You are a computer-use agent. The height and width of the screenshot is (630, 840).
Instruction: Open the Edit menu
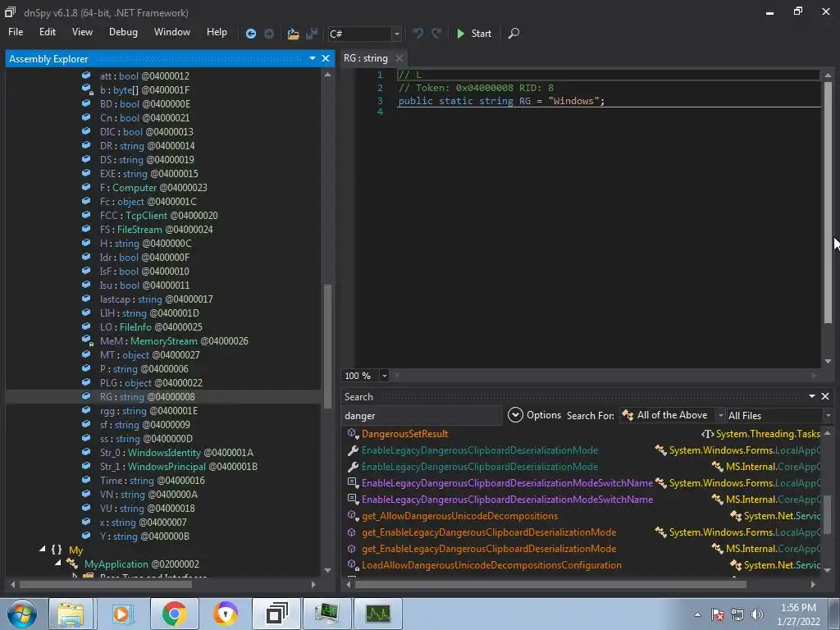pyautogui.click(x=47, y=32)
